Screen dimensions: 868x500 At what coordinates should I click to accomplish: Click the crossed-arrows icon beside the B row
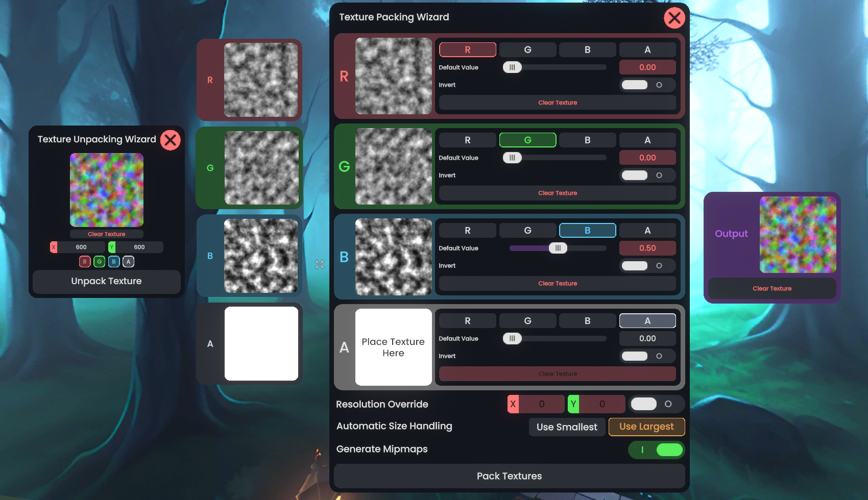[x=320, y=264]
